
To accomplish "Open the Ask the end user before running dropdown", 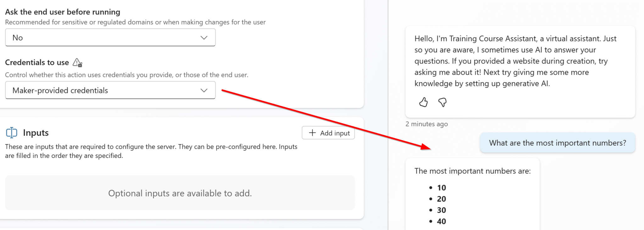I will [110, 37].
